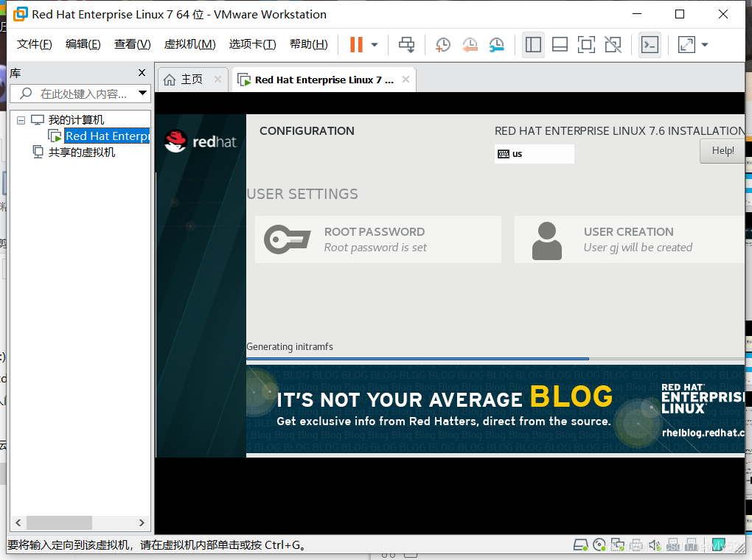The height and width of the screenshot is (560, 752).
Task: Close the 主页 tab
Action: point(217,79)
